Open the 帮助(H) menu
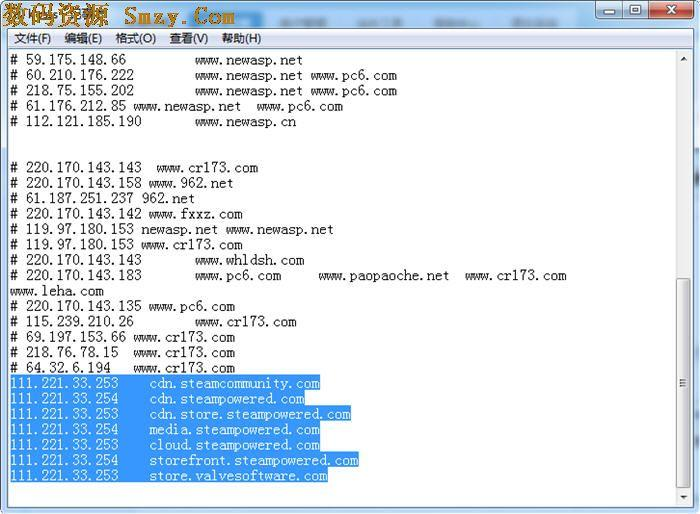 click(x=242, y=38)
